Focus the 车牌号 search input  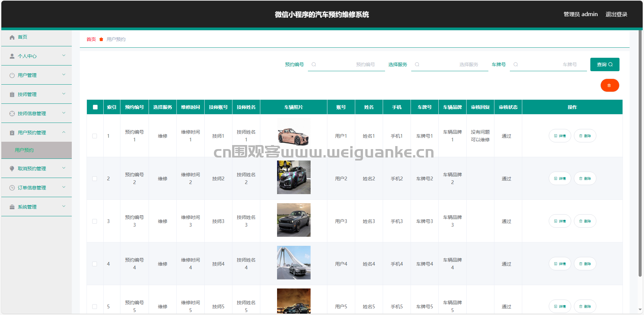[x=548, y=64]
